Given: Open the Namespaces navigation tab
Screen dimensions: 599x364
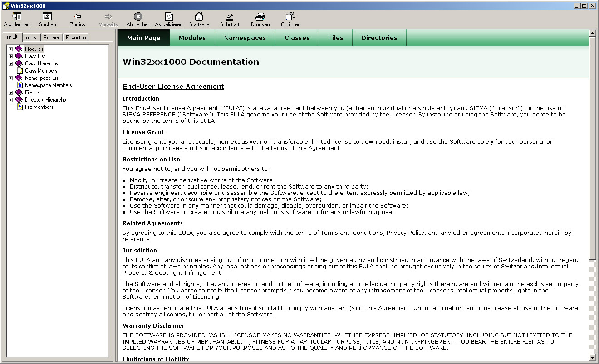Looking at the screenshot, I should pyautogui.click(x=245, y=38).
